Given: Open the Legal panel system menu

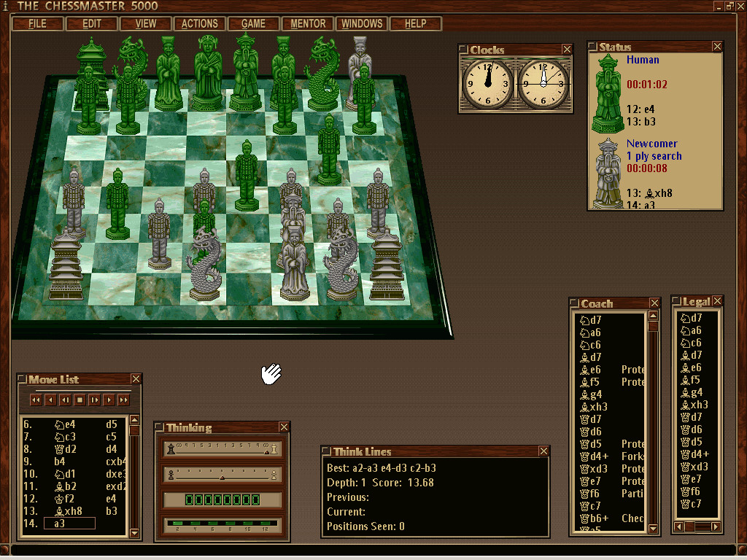Looking at the screenshot, I should tap(676, 300).
